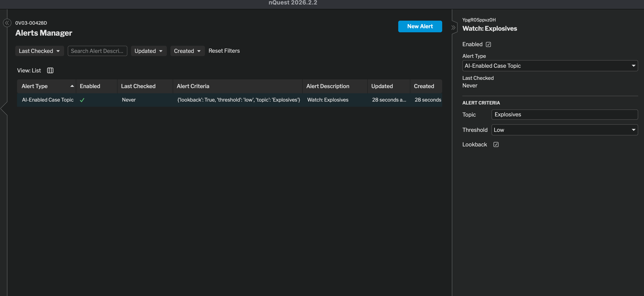Expand the Alert Type combo box

click(x=550, y=66)
